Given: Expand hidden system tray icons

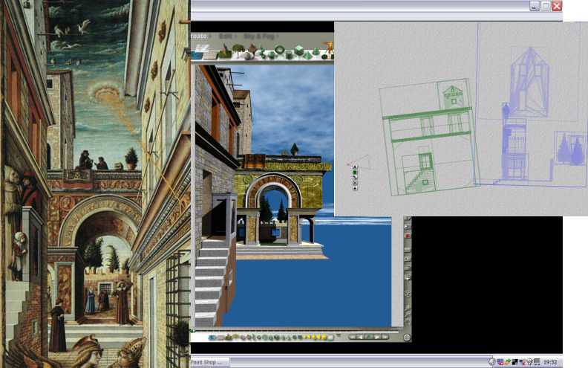Looking at the screenshot, I should (x=492, y=362).
